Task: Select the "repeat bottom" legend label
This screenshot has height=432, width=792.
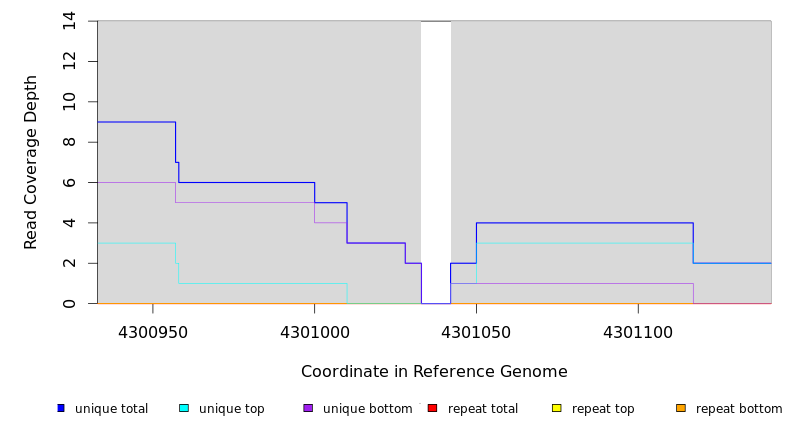Action: (739, 409)
